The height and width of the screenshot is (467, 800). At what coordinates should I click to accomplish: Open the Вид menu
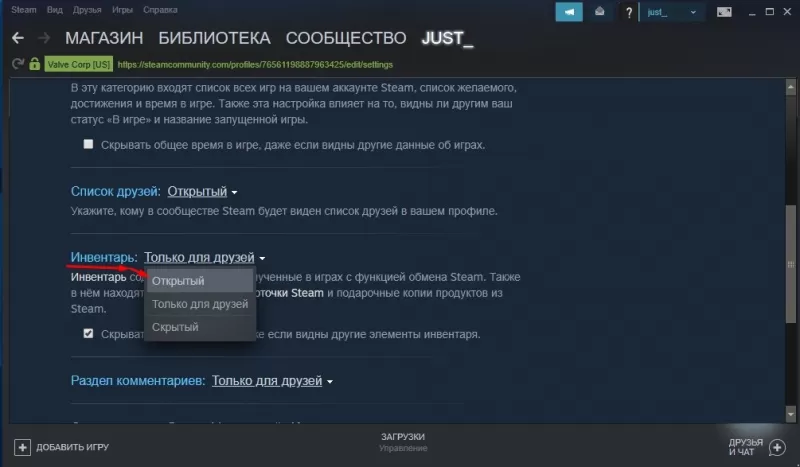coord(55,10)
